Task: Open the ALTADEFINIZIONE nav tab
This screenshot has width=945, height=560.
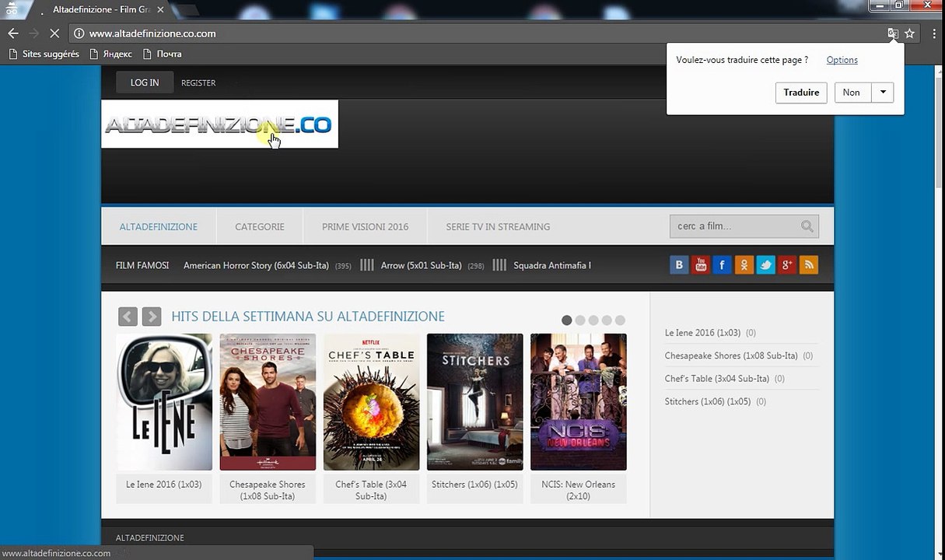Action: [x=158, y=226]
